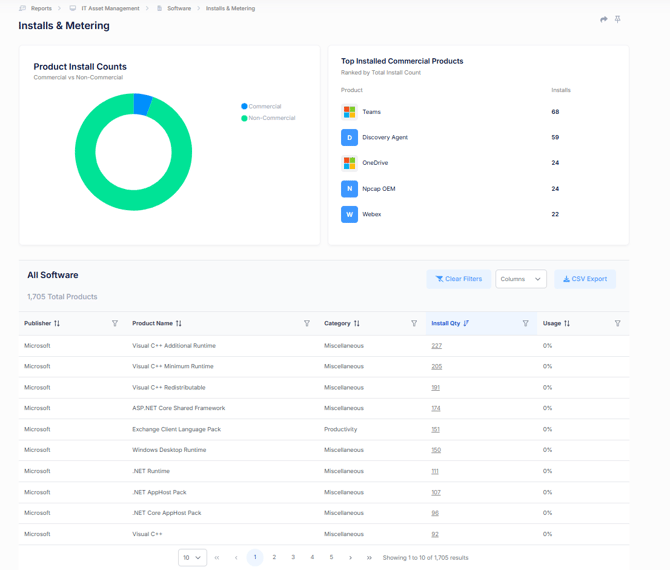Click the pin icon near page title

[x=618, y=19]
